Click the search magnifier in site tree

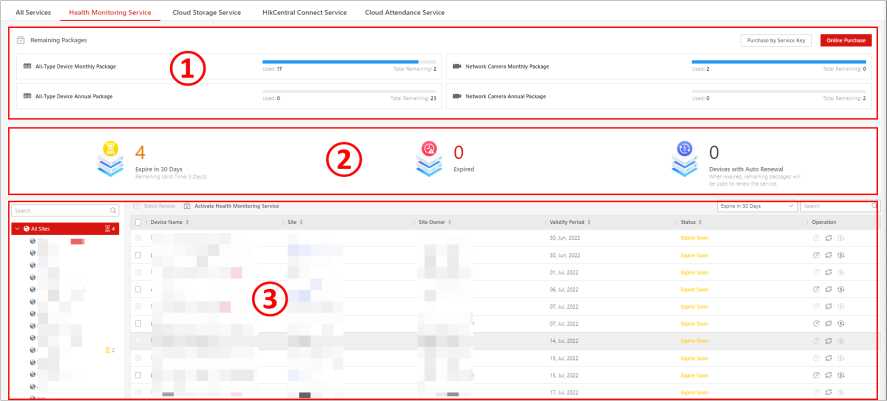(x=113, y=211)
